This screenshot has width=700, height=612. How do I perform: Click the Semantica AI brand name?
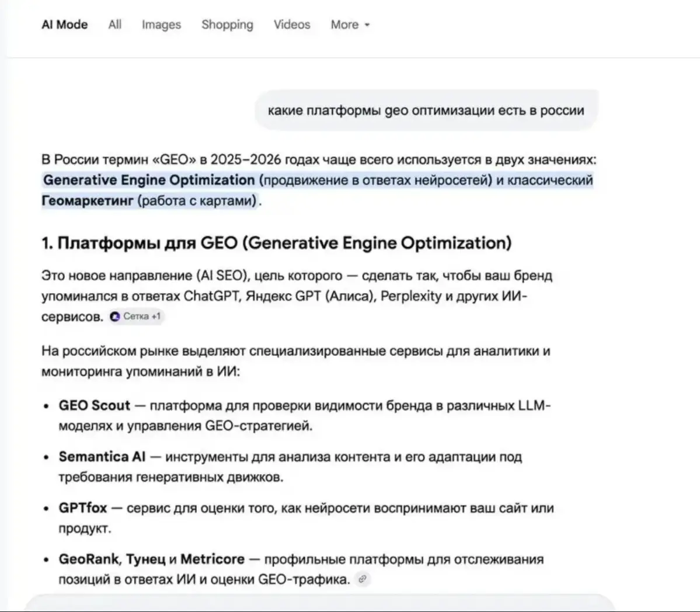click(101, 457)
